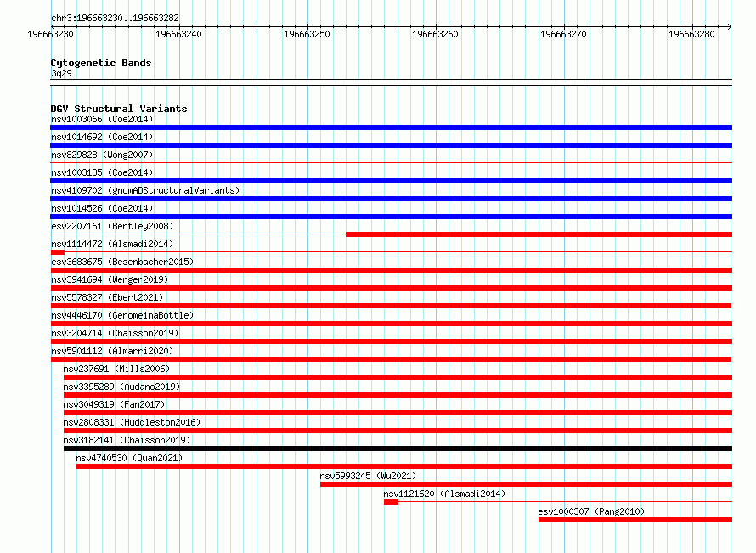Screen dimensions: 756x553
Task: Click the nsv3395289 (Audano2019) label
Action: [121, 387]
